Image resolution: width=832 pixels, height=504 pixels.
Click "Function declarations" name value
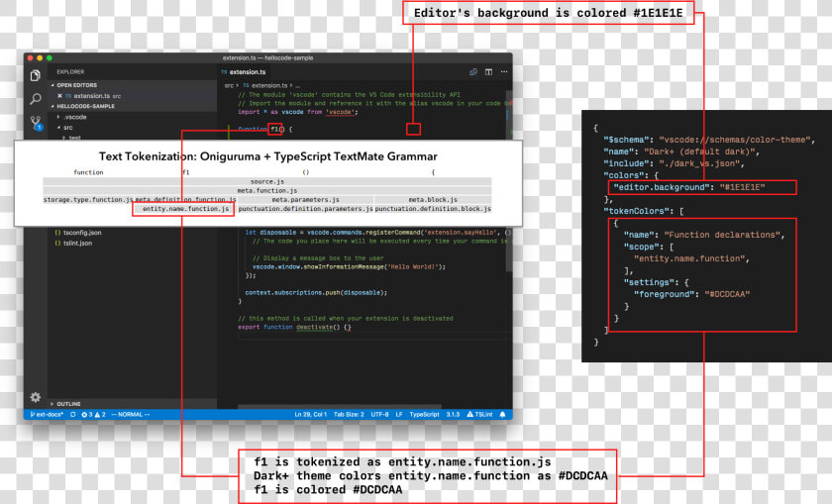pyautogui.click(x=722, y=235)
